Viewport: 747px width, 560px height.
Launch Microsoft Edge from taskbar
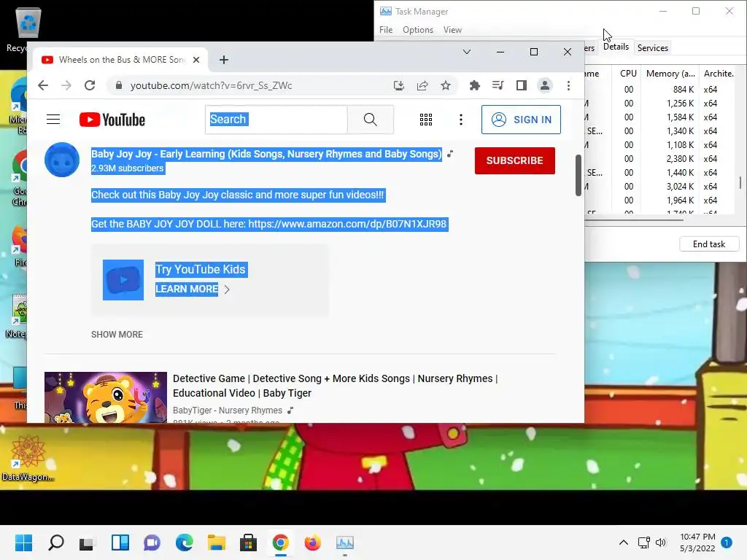[185, 542]
